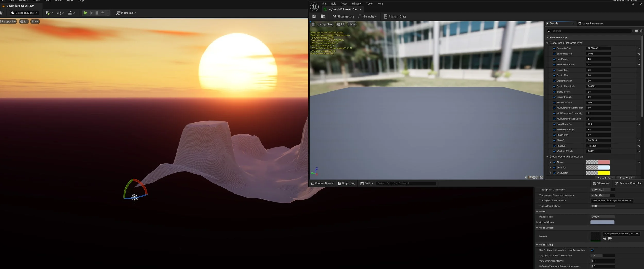Open Albedo color swatch picker

pos(598,162)
